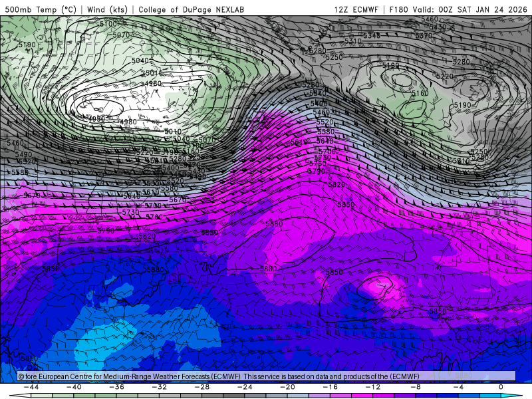532x399 pixels.
Task: Click the -32 color scale label
Action: 159,387
